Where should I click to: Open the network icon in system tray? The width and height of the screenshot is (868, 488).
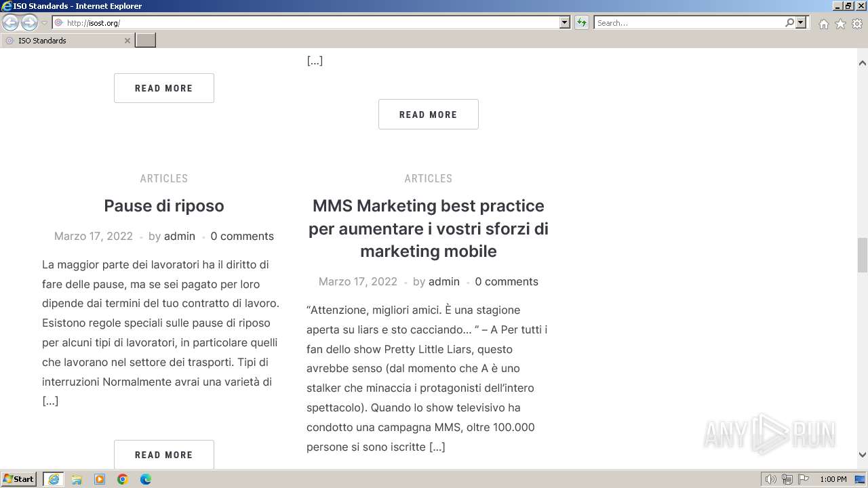[x=787, y=479]
